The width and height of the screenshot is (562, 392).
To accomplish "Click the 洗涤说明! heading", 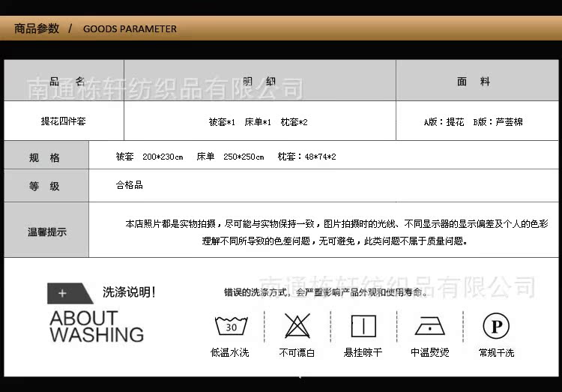I will click(x=129, y=292).
